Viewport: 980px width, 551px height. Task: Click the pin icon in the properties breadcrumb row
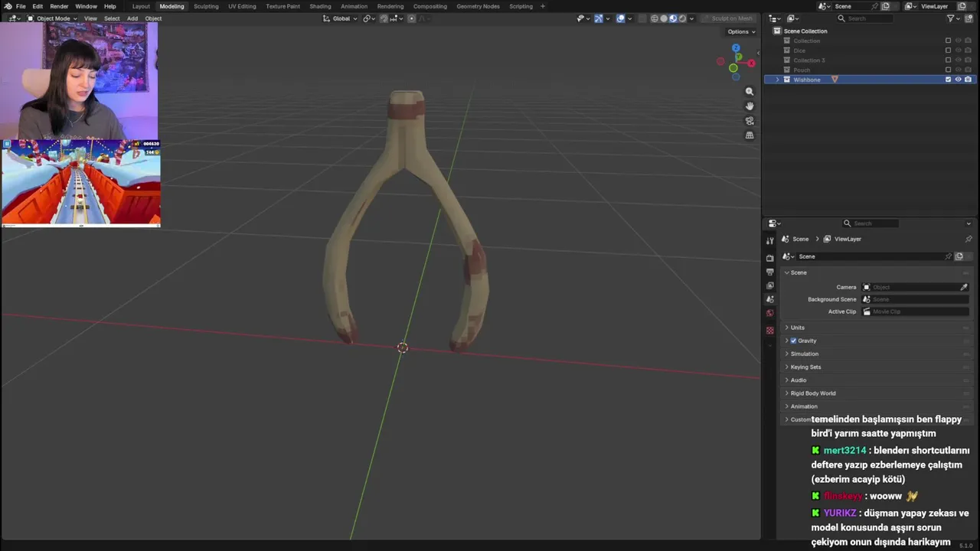tap(968, 239)
